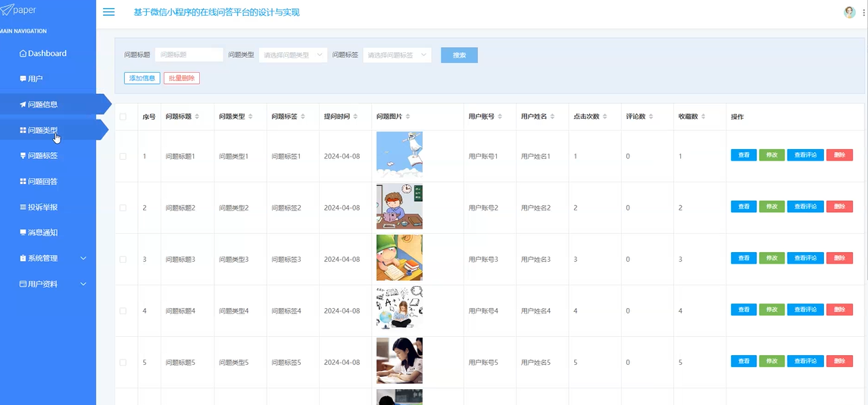Check the checkbox for row 5
This screenshot has height=405, width=868.
(123, 362)
